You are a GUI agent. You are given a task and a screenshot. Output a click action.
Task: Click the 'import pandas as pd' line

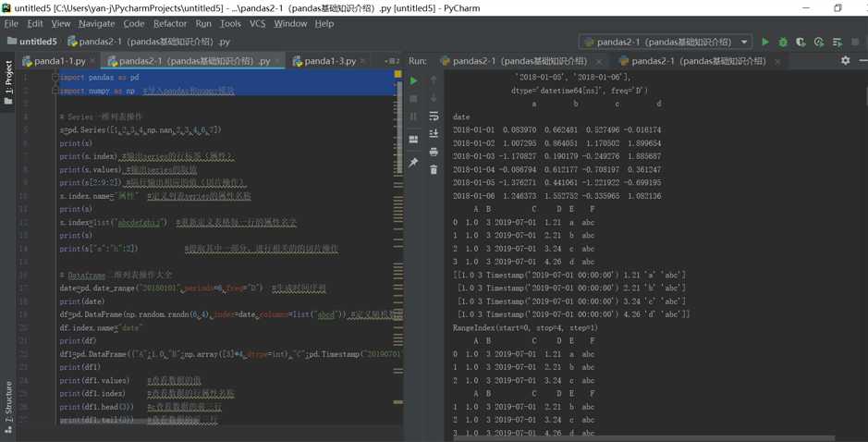pos(100,78)
